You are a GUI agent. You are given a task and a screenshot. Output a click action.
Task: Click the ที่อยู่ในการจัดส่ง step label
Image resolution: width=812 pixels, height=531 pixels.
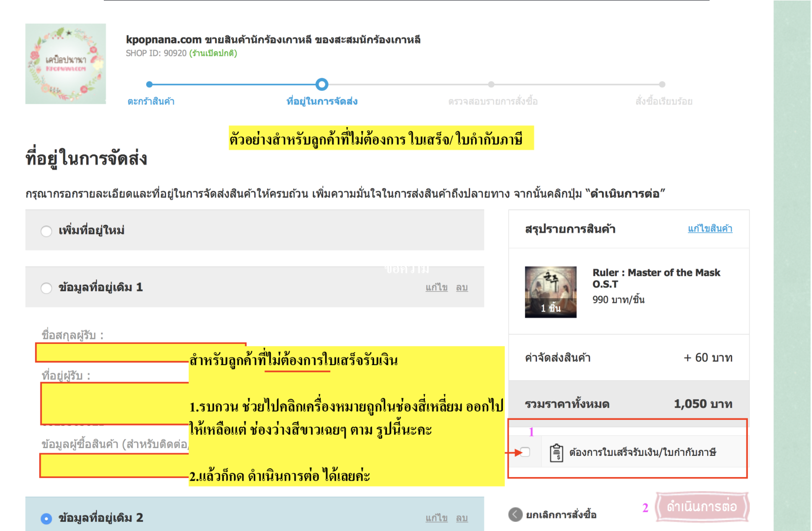[x=322, y=101]
